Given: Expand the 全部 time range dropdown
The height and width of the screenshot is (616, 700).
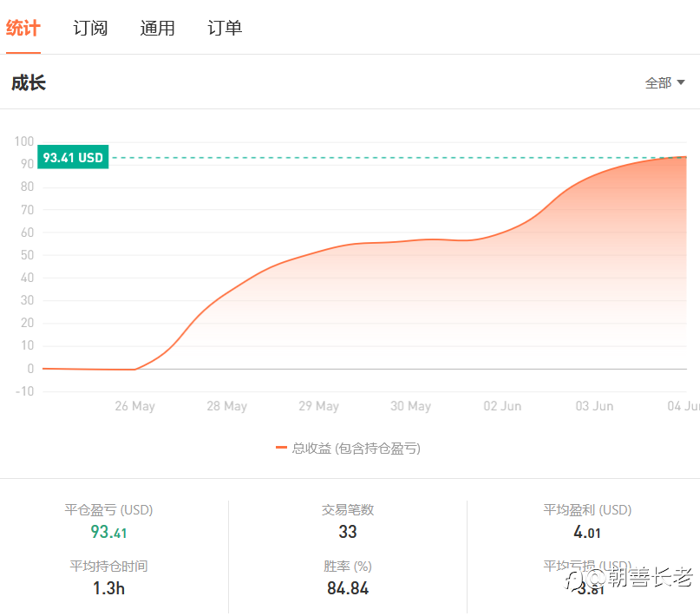Looking at the screenshot, I should pos(664,83).
